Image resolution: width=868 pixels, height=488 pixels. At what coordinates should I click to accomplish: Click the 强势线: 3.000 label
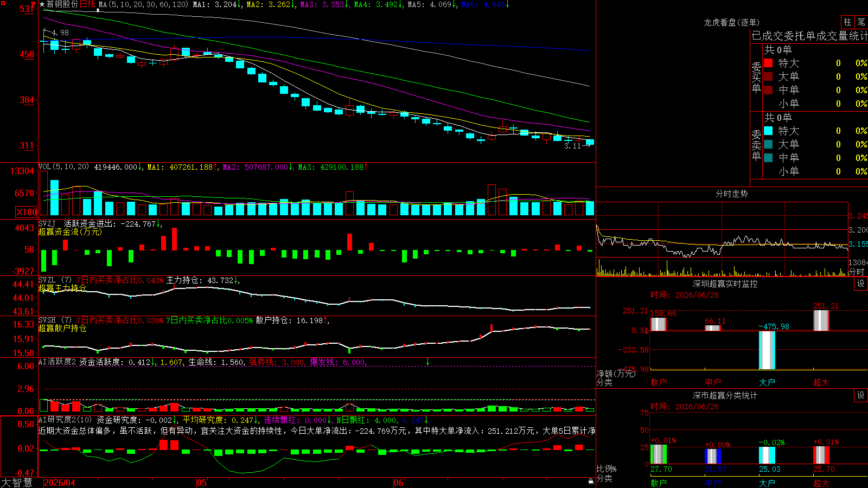pyautogui.click(x=277, y=362)
